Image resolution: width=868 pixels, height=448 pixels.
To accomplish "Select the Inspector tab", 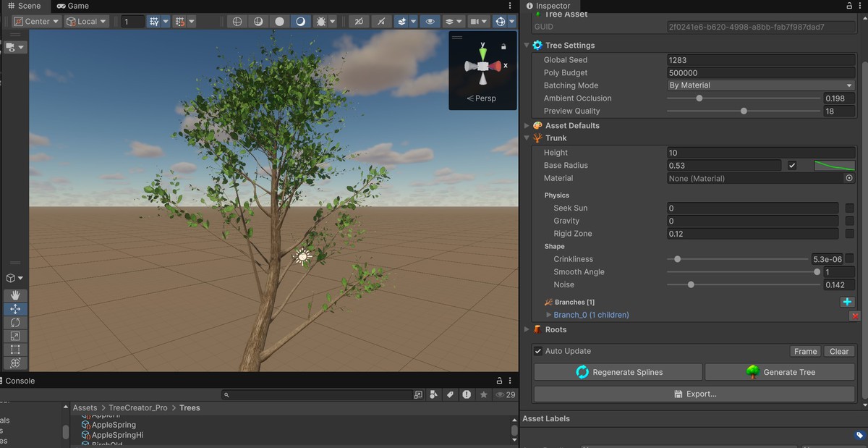I will 548,6.
